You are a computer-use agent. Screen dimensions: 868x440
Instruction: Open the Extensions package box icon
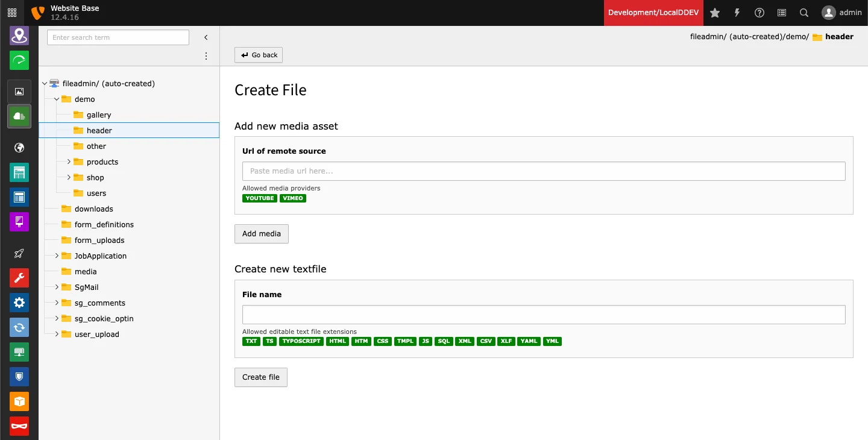19,401
